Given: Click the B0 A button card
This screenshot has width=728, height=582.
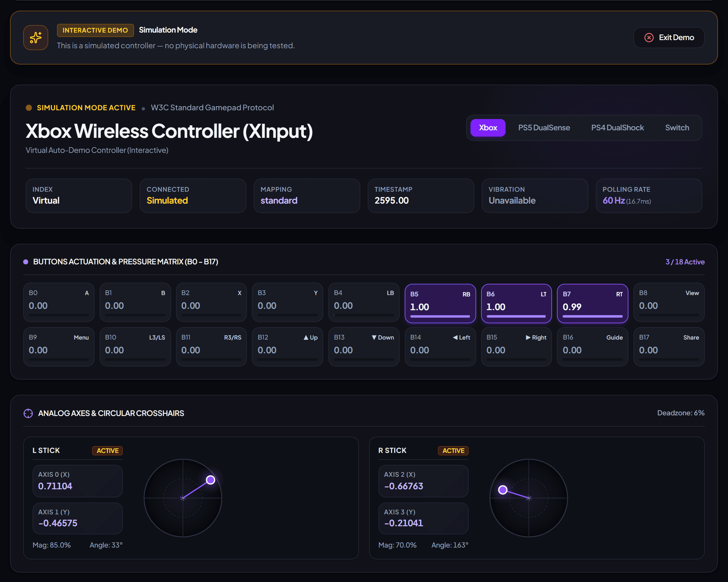Looking at the screenshot, I should click(59, 302).
